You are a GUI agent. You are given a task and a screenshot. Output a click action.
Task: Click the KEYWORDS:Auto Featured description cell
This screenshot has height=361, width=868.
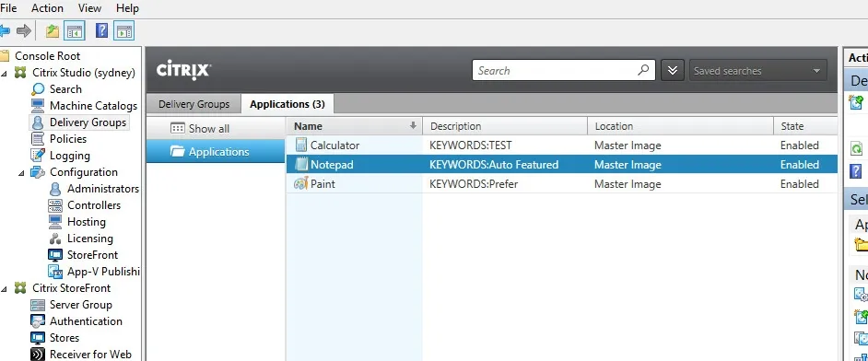coord(494,165)
